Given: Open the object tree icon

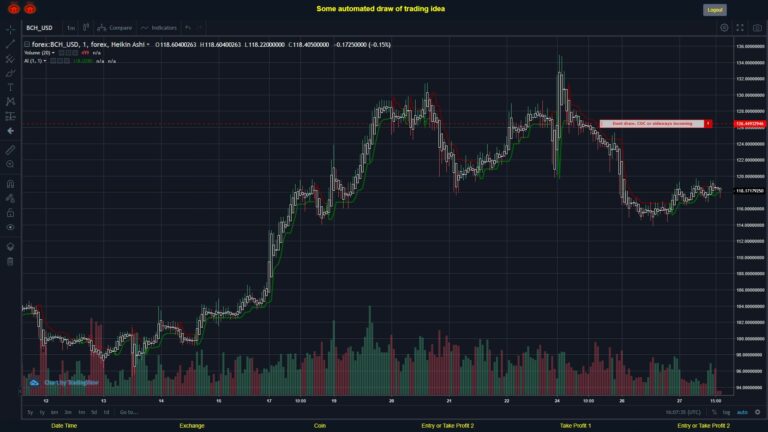Looking at the screenshot, I should 10,246.
